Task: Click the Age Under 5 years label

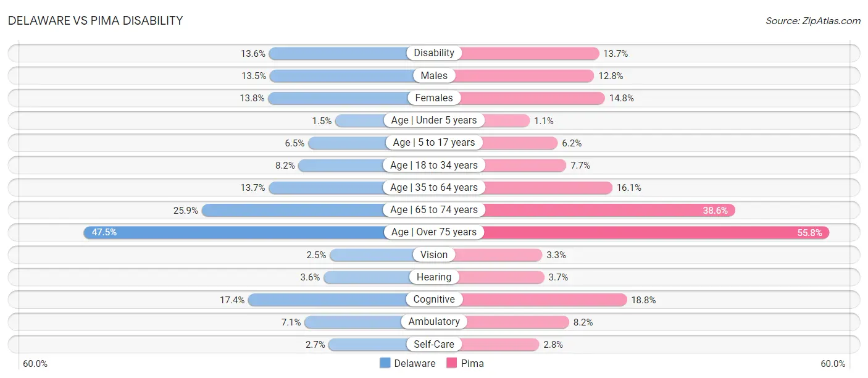Action: click(x=434, y=120)
